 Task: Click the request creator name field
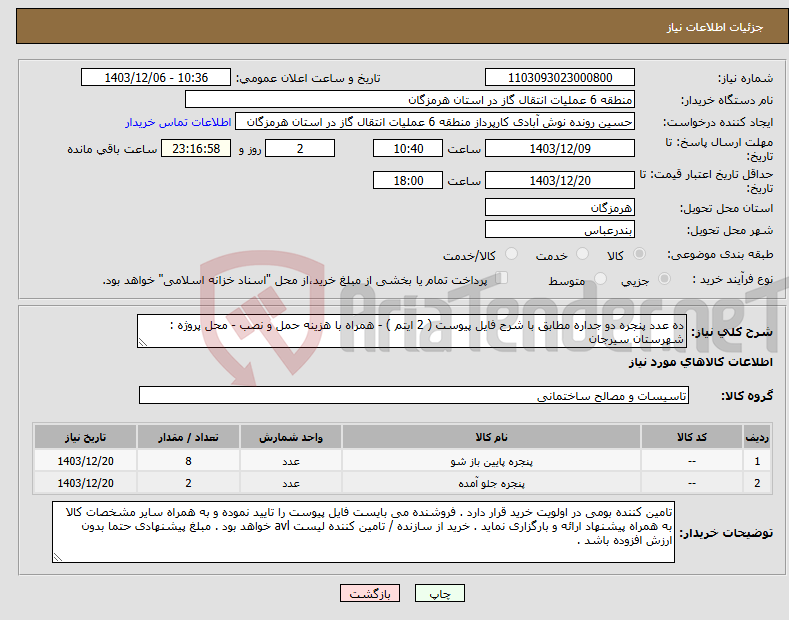tap(435, 122)
